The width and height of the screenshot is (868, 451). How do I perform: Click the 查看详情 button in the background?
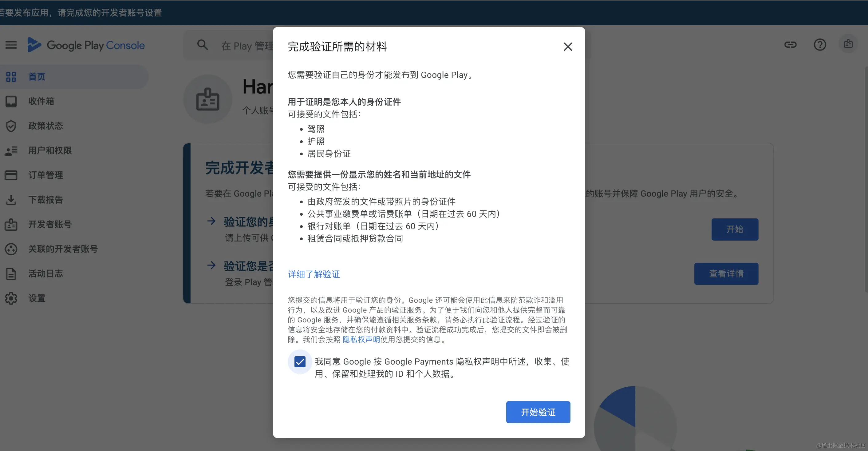(x=726, y=273)
